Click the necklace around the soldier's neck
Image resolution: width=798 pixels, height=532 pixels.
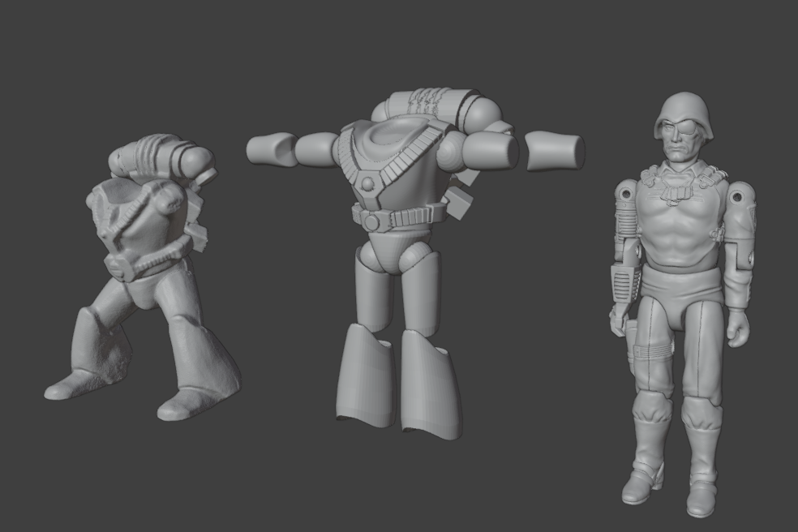675,191
